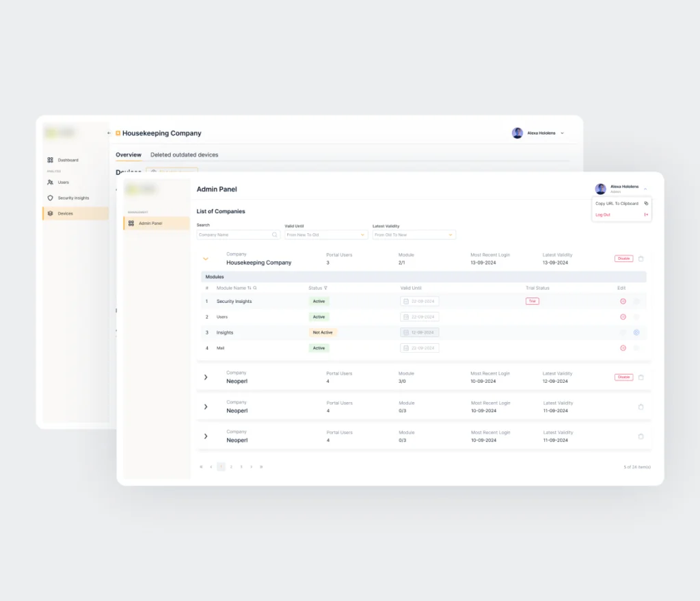700x601 pixels.
Task: Open Security Insights via its shield icon
Action: [x=51, y=198]
